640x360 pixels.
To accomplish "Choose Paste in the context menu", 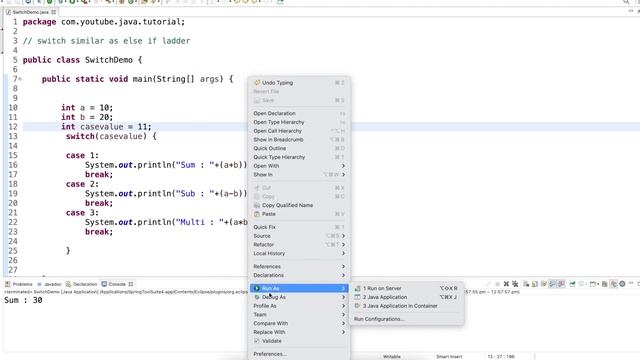I will tap(299, 214).
